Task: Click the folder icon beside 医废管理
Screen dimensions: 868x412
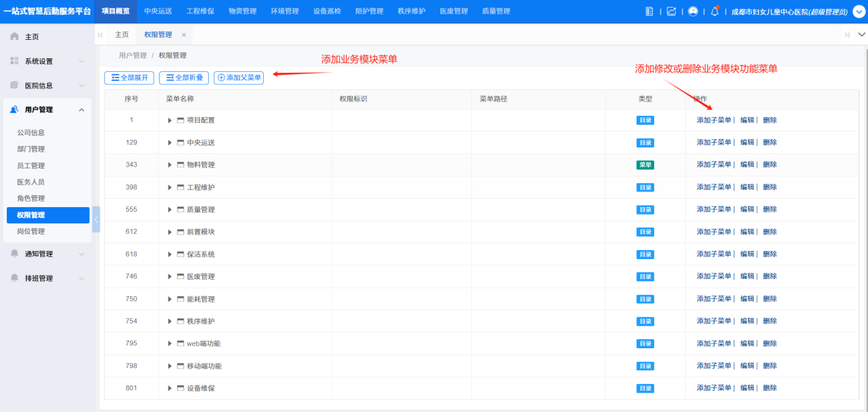Action: [181, 277]
